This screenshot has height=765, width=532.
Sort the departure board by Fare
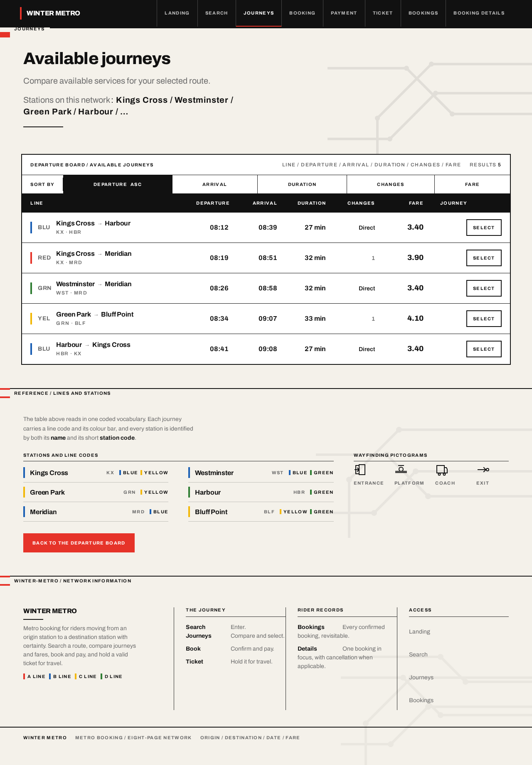(472, 184)
